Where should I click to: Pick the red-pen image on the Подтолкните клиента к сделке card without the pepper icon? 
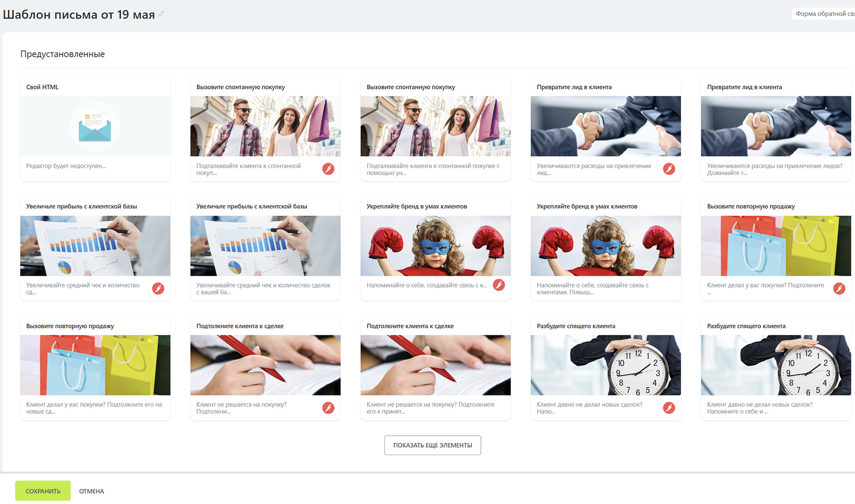[436, 365]
